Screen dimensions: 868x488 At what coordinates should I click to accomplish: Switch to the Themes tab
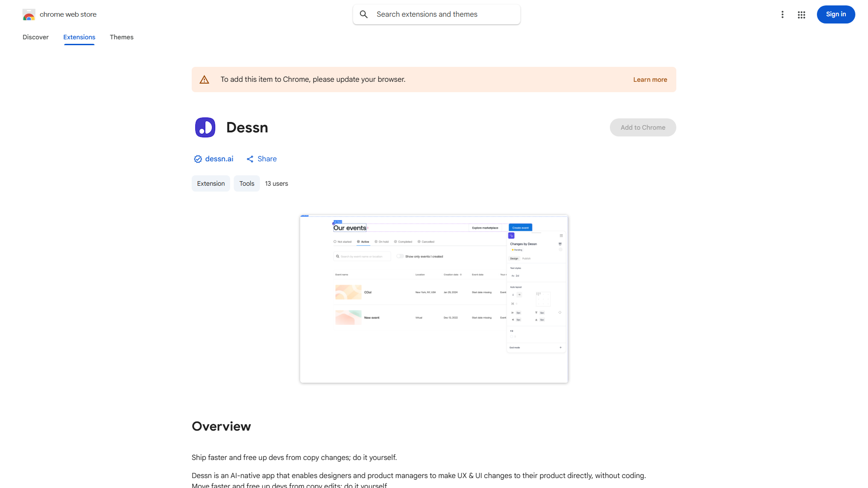tap(122, 37)
